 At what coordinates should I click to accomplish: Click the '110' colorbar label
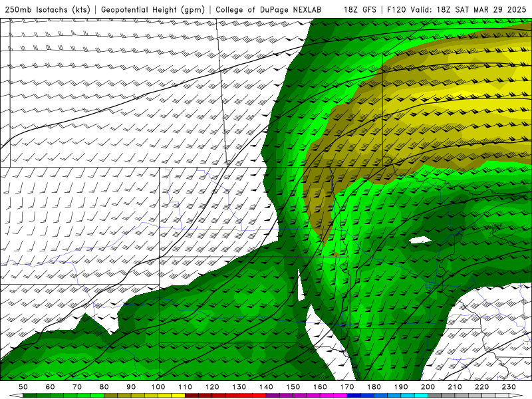click(x=186, y=387)
